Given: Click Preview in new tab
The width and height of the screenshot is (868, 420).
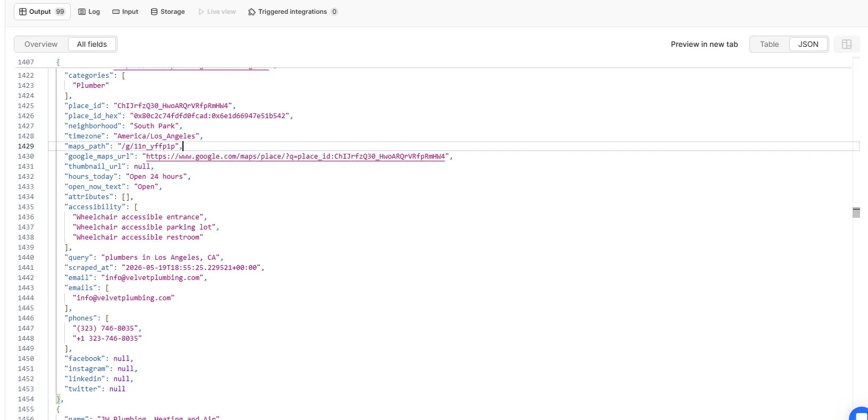Looking at the screenshot, I should [x=704, y=44].
